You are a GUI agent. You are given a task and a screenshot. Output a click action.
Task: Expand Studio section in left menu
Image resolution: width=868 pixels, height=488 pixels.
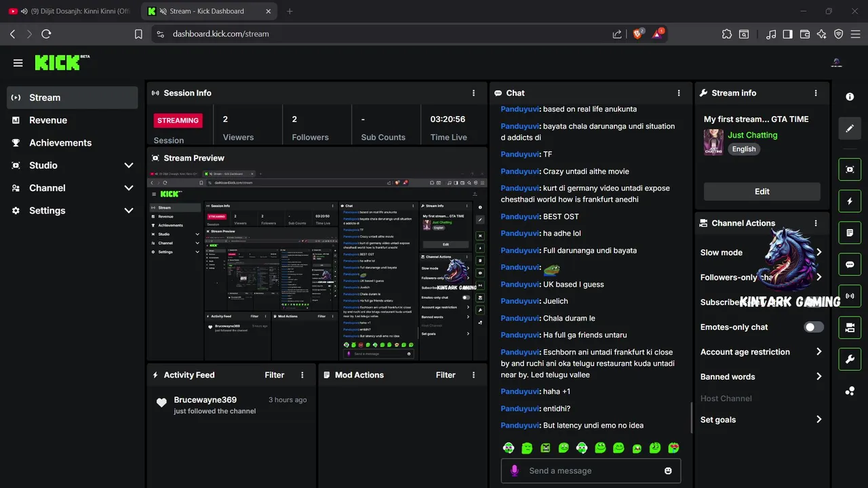click(x=129, y=165)
